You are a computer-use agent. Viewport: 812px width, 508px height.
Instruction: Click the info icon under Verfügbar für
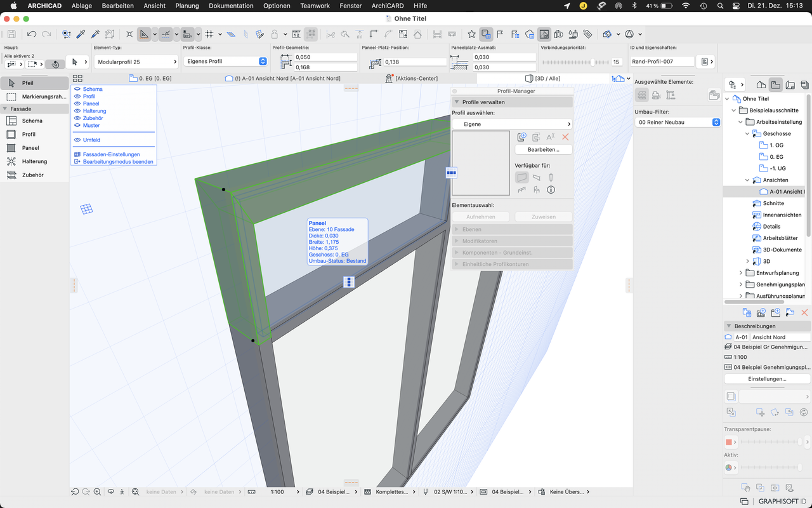pos(551,190)
